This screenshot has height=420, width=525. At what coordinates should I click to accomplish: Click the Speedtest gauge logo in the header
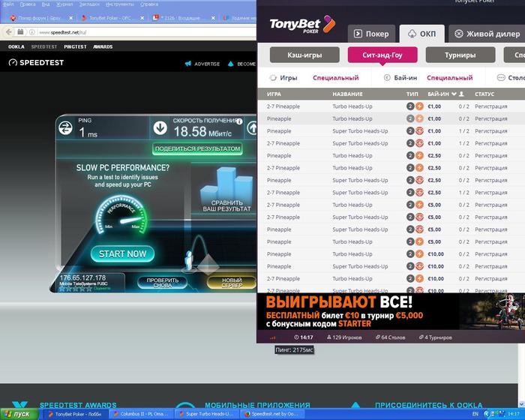pyautogui.click(x=13, y=63)
